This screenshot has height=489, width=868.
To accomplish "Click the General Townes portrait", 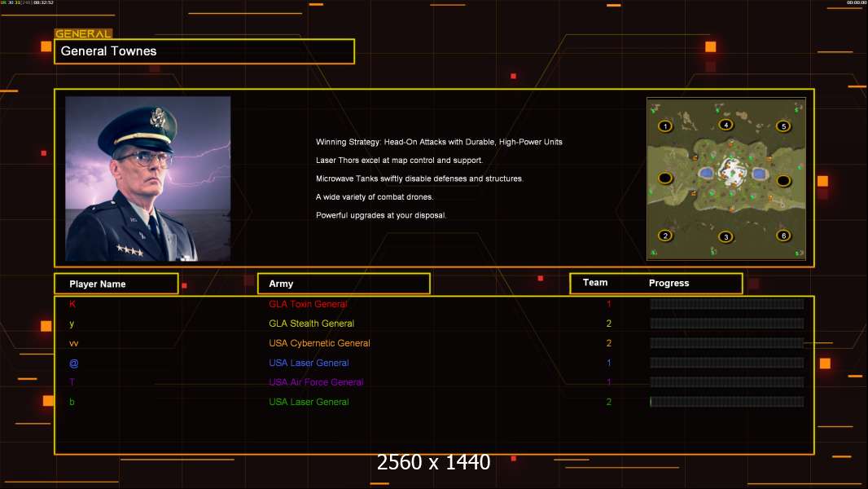I will pos(148,178).
